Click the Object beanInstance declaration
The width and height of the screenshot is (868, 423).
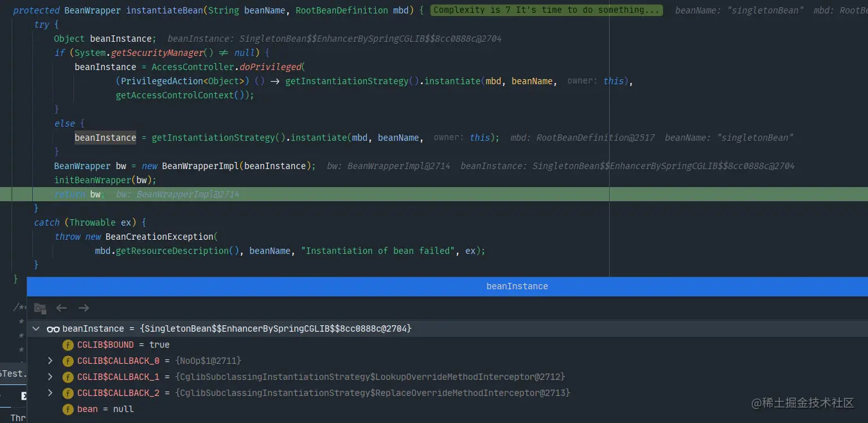click(104, 39)
